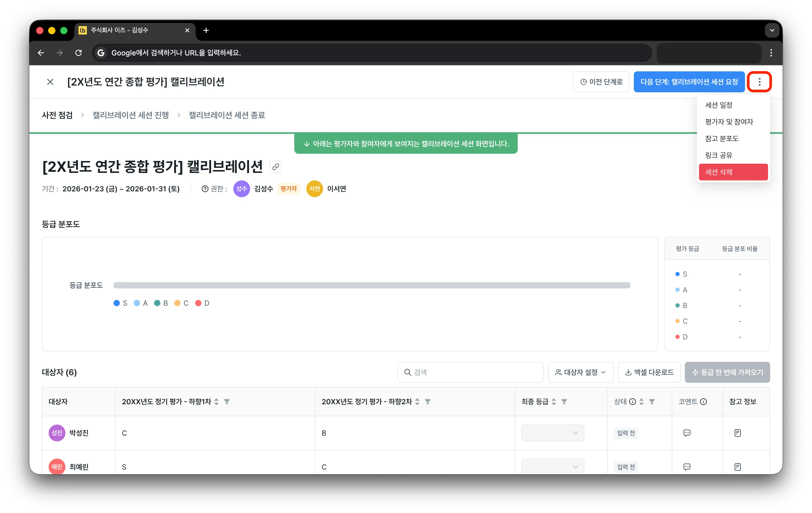Expand the browser tab search chevron
This screenshot has width=812, height=513.
point(772,30)
